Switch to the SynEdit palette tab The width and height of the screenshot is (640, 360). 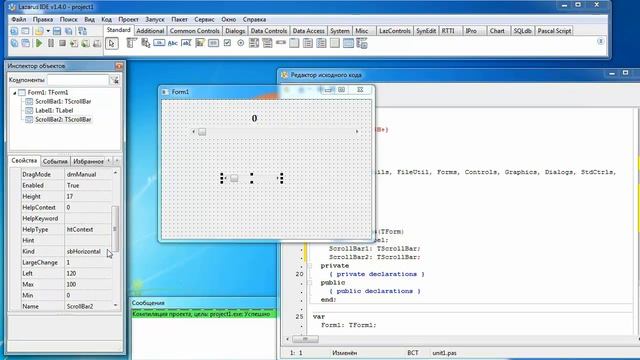point(426,31)
